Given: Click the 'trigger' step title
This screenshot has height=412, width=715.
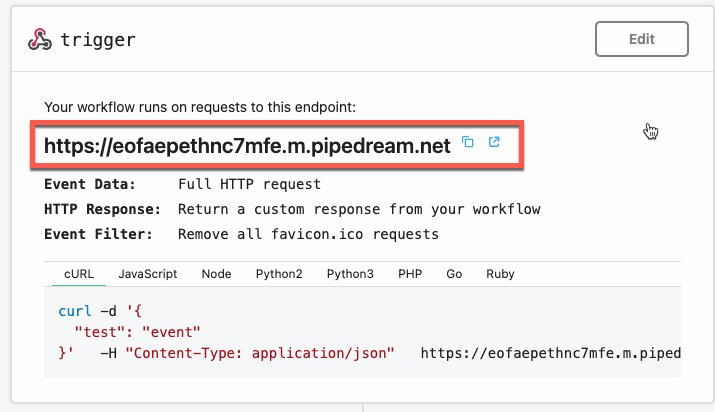Looking at the screenshot, I should pos(98,40).
